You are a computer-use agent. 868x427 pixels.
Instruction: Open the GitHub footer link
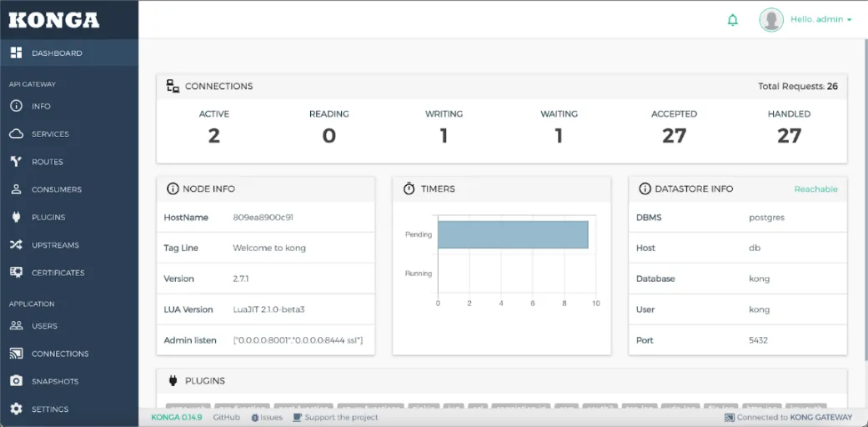227,418
